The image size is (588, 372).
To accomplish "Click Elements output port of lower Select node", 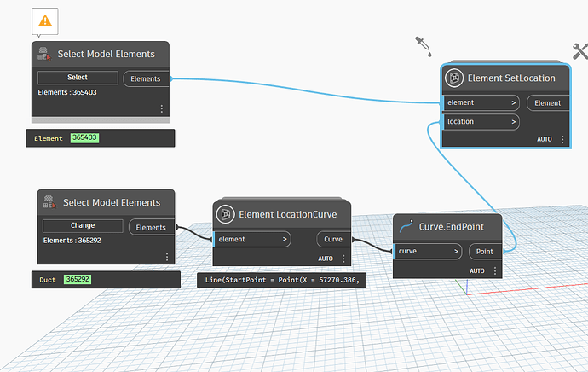I will pos(152,228).
